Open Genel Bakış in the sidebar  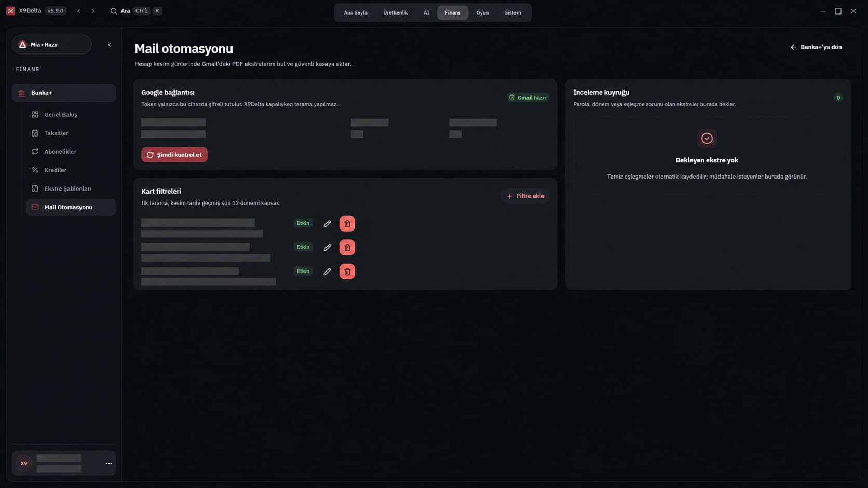click(71, 114)
